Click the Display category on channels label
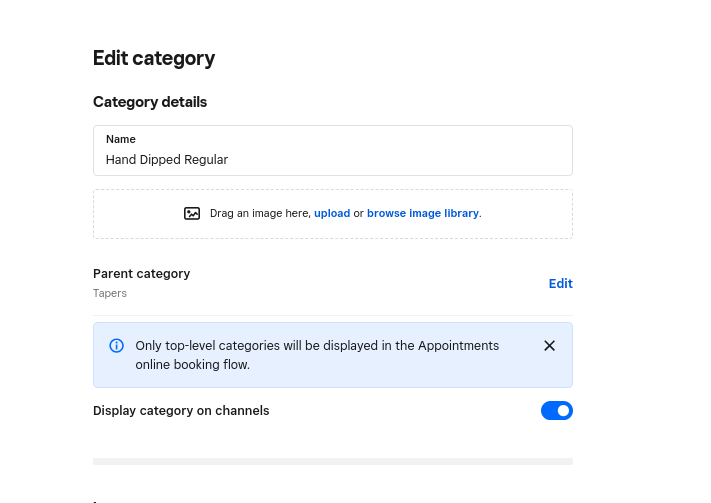711x503 pixels. click(181, 411)
